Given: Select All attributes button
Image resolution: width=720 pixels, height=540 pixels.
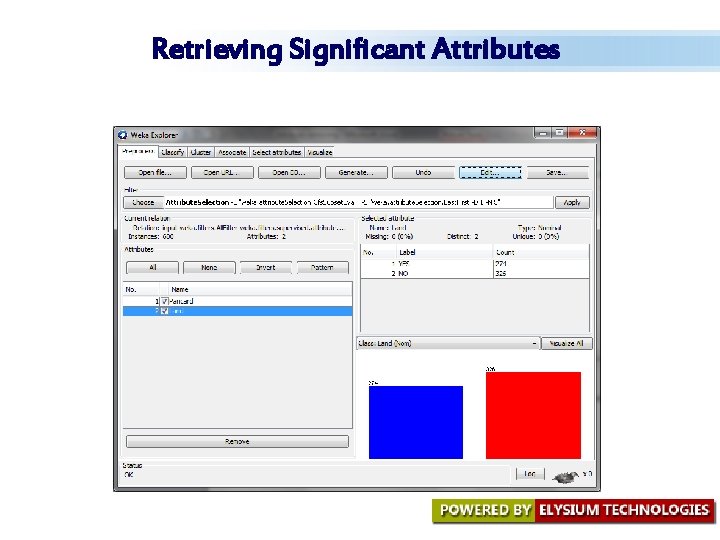Looking at the screenshot, I should [x=152, y=267].
